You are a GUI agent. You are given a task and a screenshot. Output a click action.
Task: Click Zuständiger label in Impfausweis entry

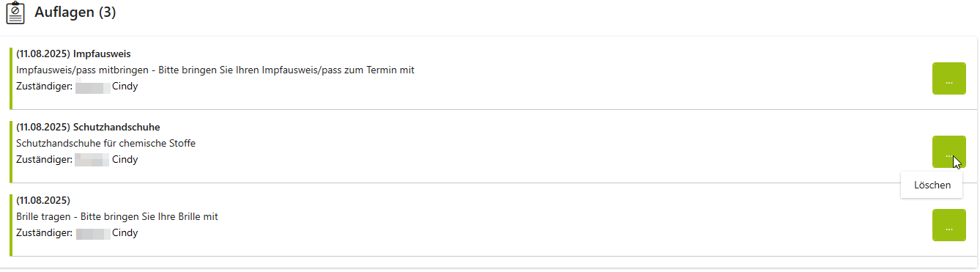[44, 87]
